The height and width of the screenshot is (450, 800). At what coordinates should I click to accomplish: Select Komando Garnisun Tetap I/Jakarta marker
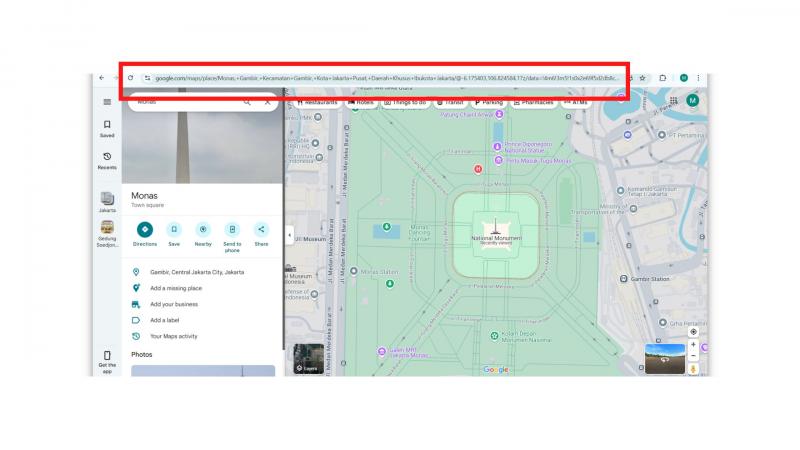tap(620, 191)
